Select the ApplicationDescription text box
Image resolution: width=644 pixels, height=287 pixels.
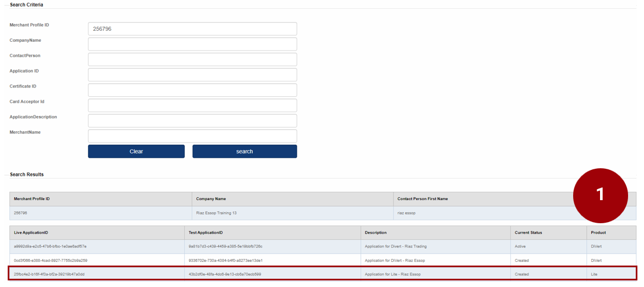pos(192,121)
